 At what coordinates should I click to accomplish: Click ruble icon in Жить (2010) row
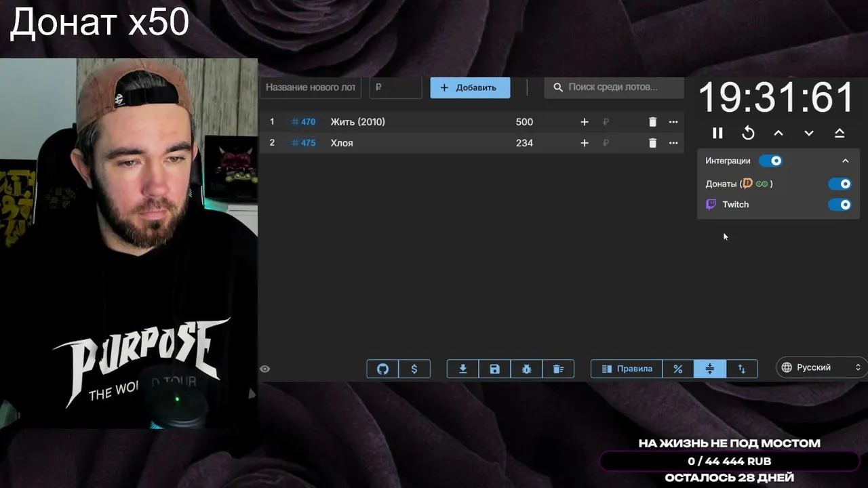pos(606,122)
